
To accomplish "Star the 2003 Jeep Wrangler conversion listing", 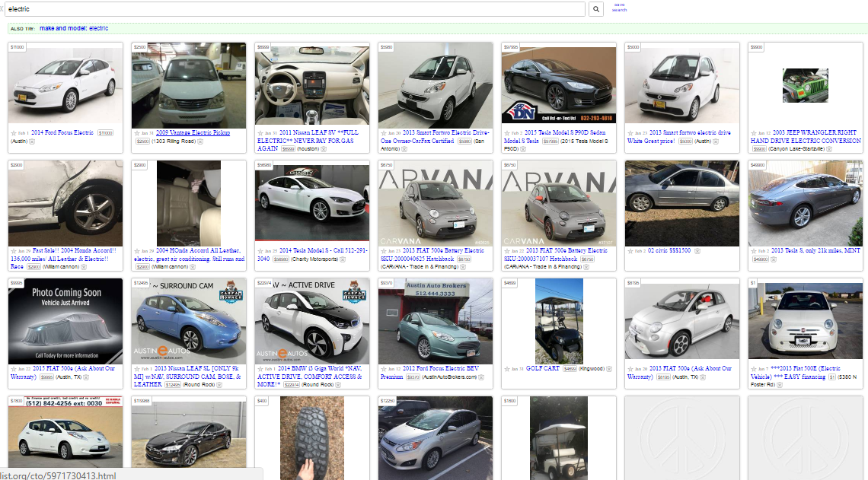I will 754,133.
